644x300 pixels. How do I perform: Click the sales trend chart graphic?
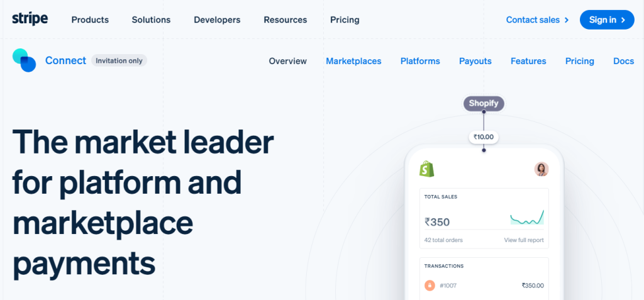[527, 218]
